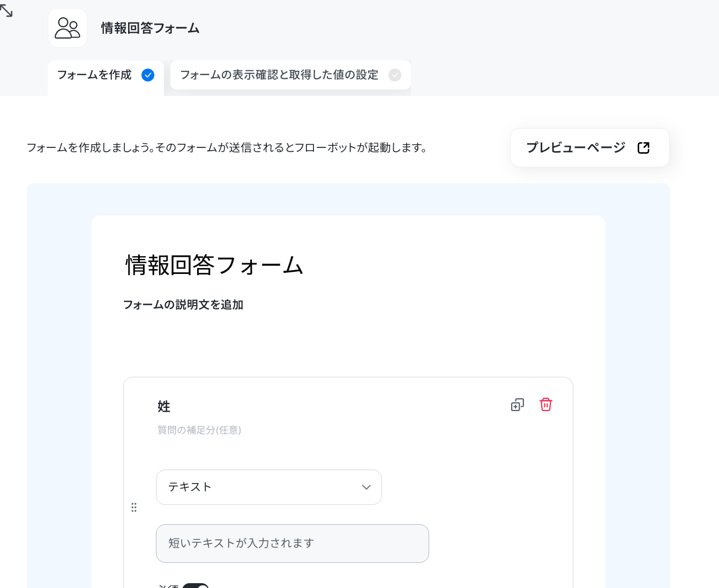
Task: Click the 情報回答フォーム title in the top header
Action: click(x=150, y=28)
